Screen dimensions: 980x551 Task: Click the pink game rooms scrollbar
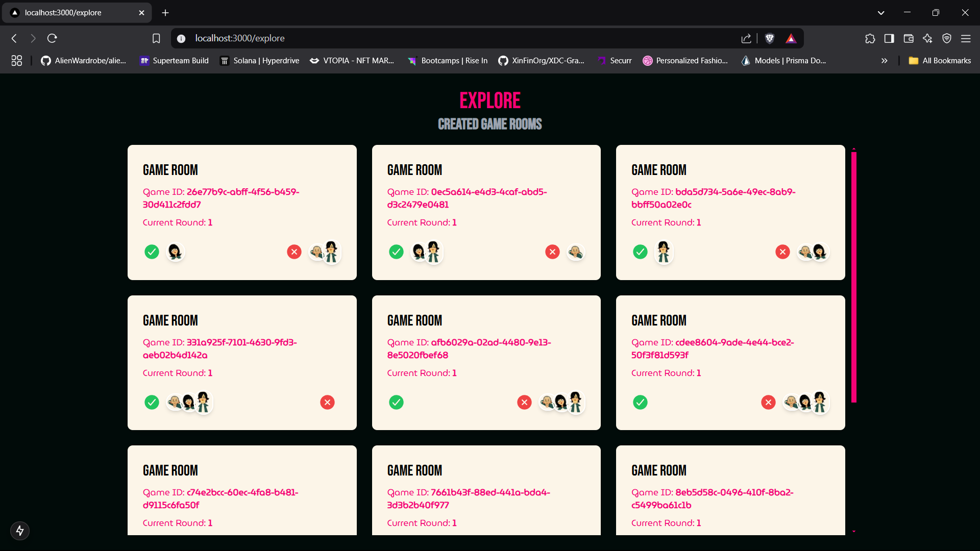853,275
